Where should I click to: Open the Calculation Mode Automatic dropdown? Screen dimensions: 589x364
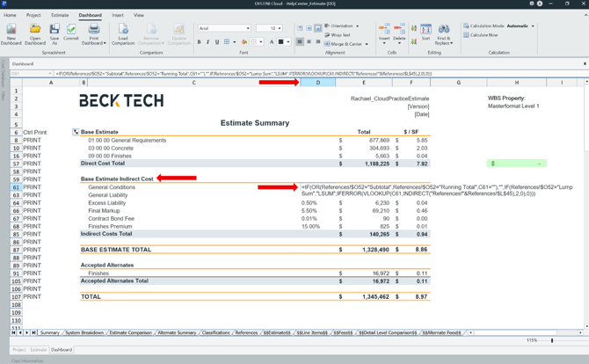(x=534, y=26)
